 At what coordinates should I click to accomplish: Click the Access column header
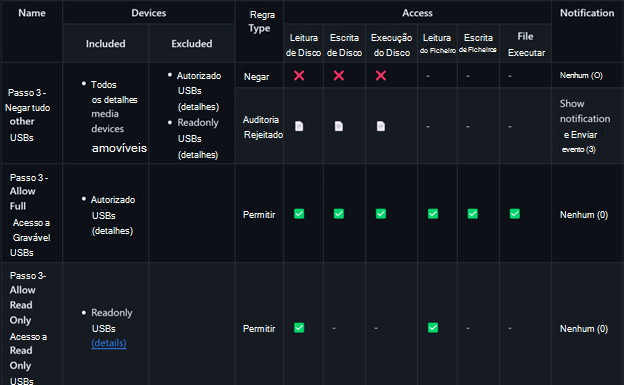[x=417, y=13]
